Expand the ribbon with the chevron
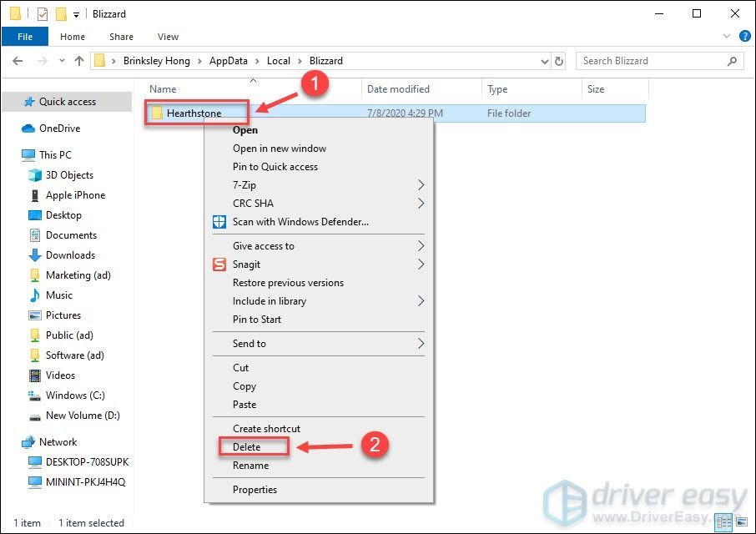756x534 pixels. (727, 36)
